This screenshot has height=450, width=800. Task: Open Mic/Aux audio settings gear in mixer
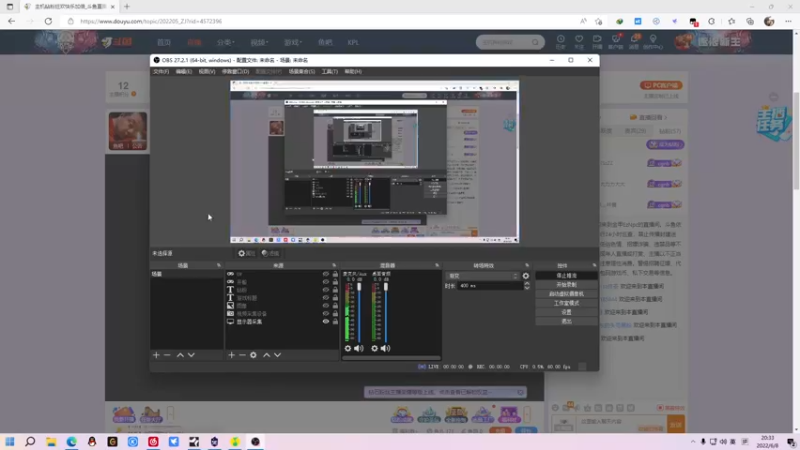tap(348, 348)
